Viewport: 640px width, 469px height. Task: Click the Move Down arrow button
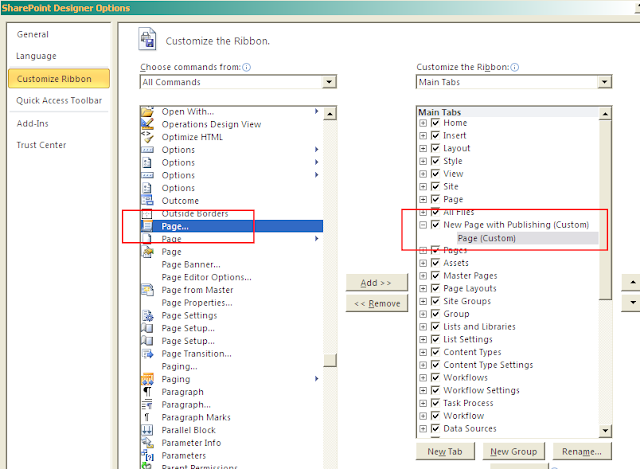click(x=632, y=303)
